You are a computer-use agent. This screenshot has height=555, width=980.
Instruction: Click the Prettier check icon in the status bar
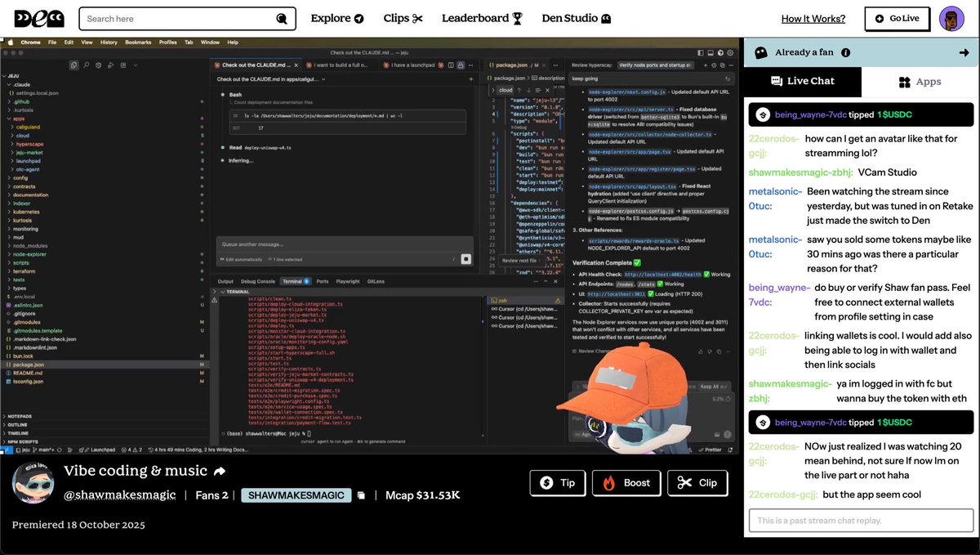click(701, 449)
